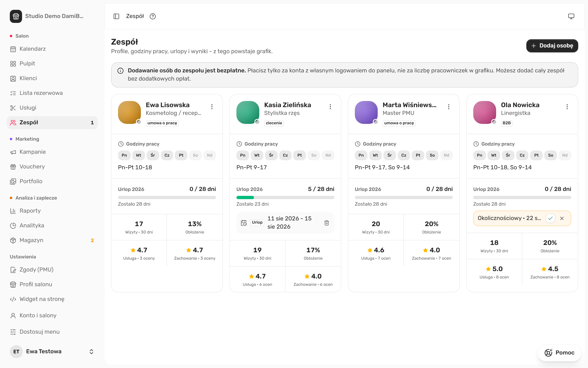This screenshot has width=588, height=368.
Task: Open Zgody (PMU) with the document-pen icon
Action: point(52,270)
